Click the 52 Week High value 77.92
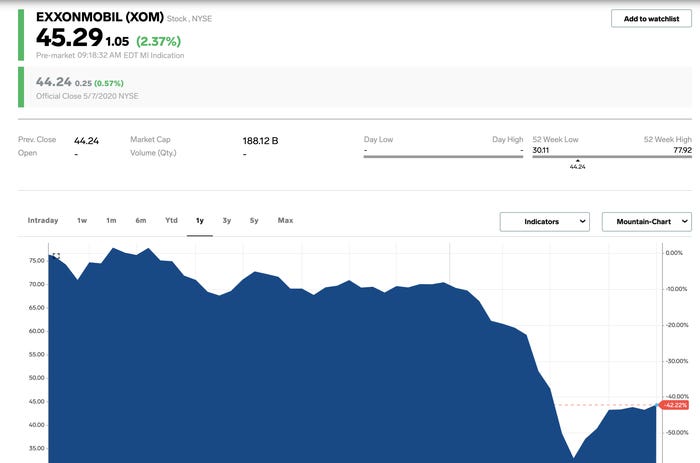 pyautogui.click(x=683, y=150)
